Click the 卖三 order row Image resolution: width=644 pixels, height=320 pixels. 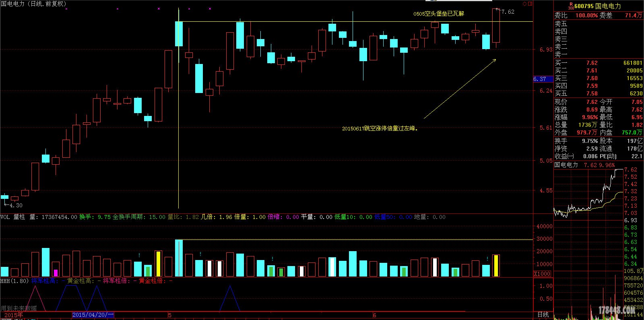pyautogui.click(x=599, y=39)
